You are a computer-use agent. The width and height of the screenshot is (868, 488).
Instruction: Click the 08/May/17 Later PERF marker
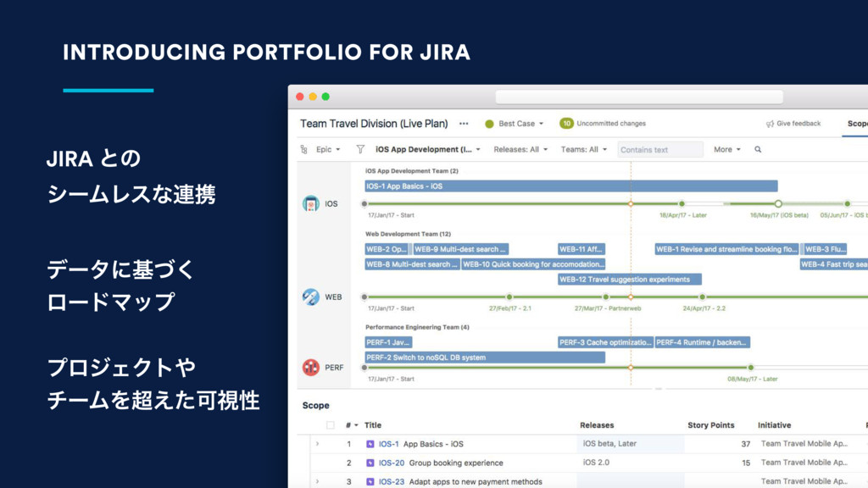751,368
